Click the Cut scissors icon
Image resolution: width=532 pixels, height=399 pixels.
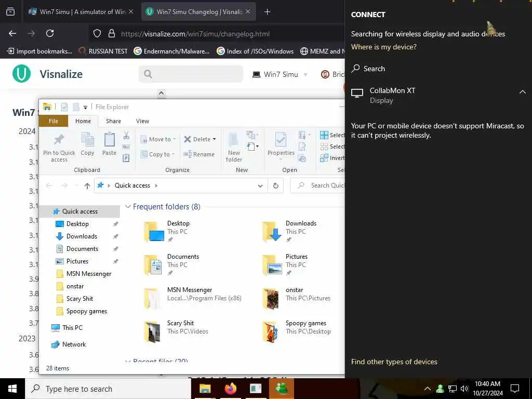point(126,136)
